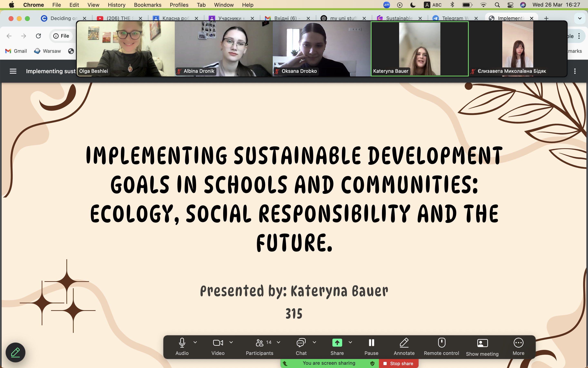The width and height of the screenshot is (588, 368).
Task: Toggle Do Not Disturb moon icon
Action: [x=413, y=5]
